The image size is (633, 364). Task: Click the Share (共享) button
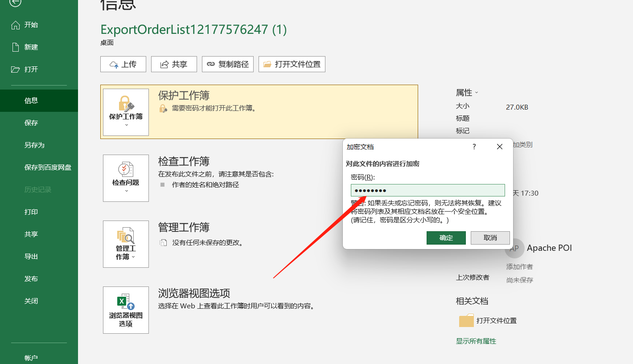click(x=174, y=64)
